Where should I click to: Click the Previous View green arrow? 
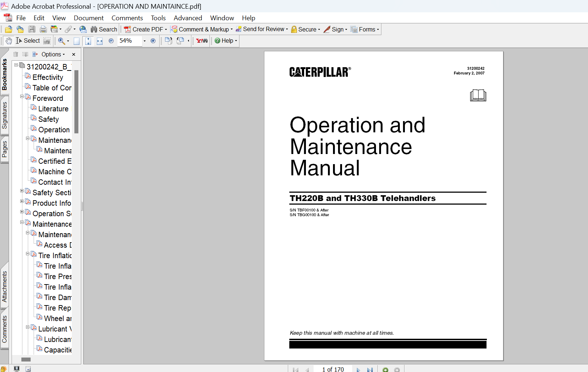point(385,370)
